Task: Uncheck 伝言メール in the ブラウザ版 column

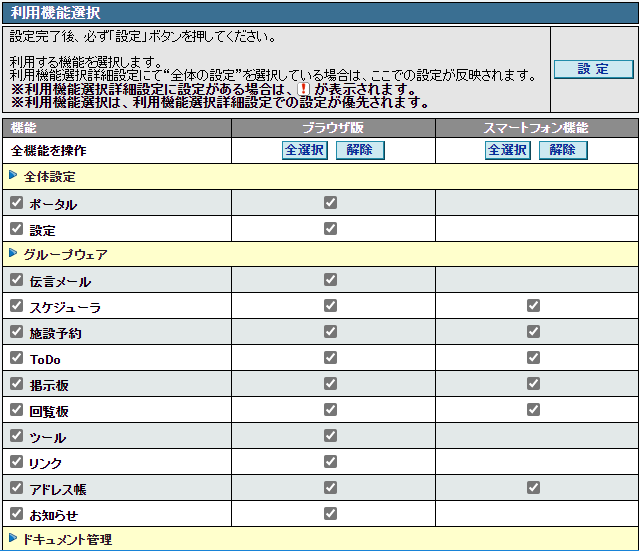Action: [x=331, y=280]
